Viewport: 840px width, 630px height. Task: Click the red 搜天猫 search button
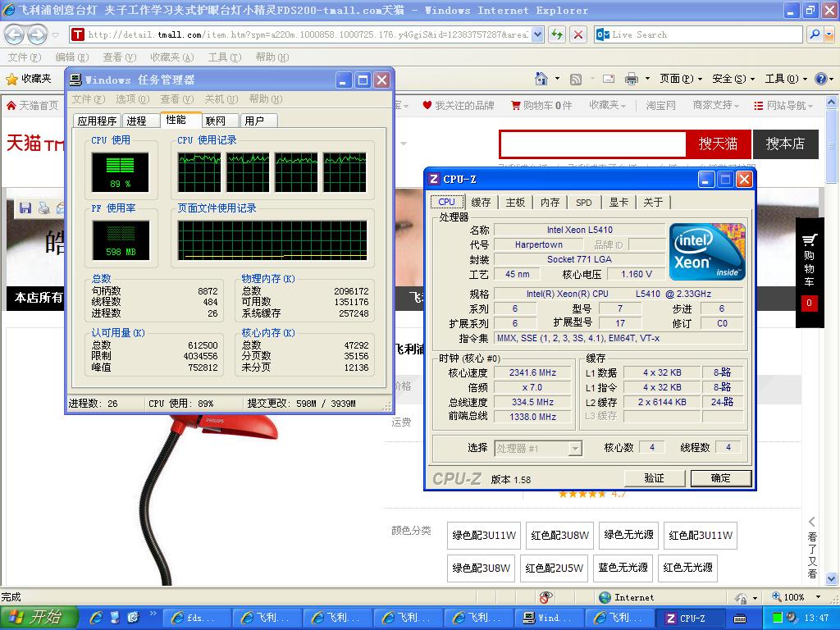719,144
